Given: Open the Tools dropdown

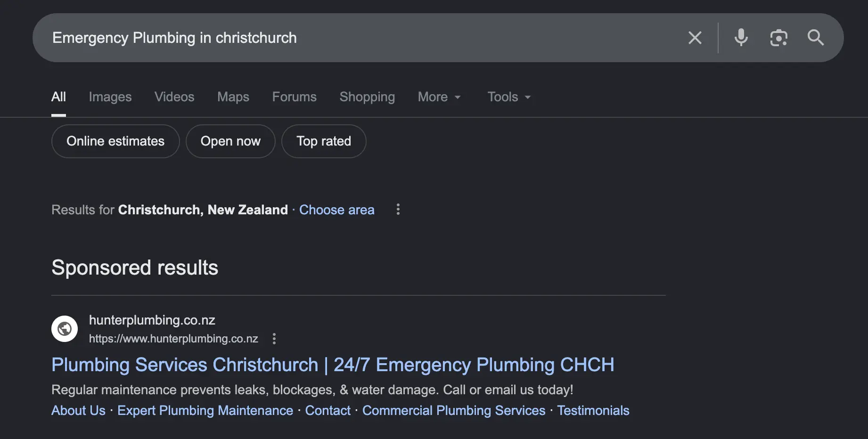Looking at the screenshot, I should 508,97.
